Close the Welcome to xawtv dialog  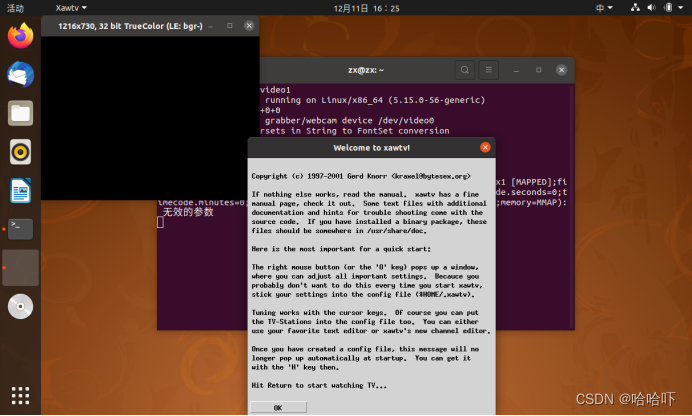tap(485, 147)
